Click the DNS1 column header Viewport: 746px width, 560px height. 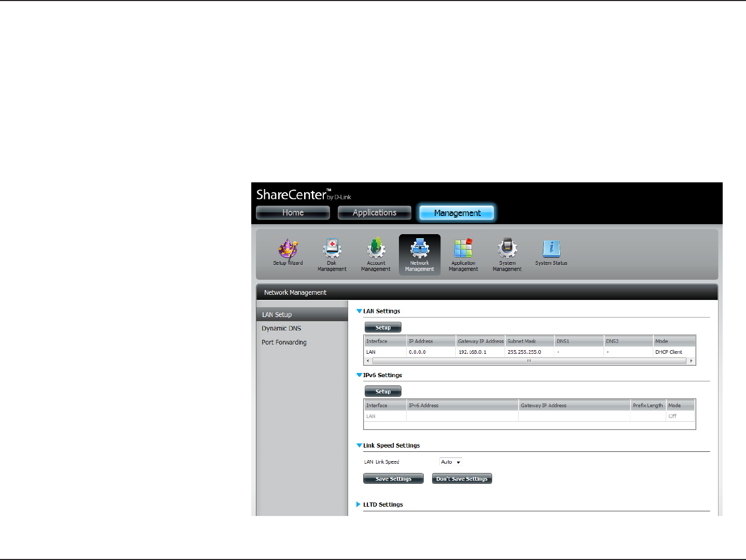pos(579,341)
